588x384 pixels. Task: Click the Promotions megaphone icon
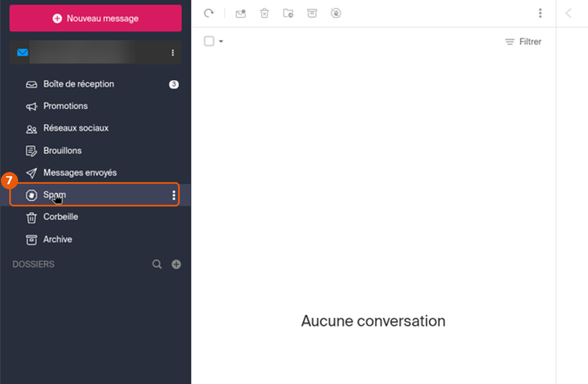click(x=31, y=107)
